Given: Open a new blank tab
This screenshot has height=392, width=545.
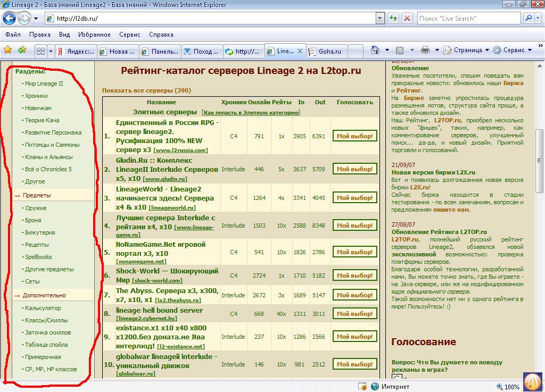Looking at the screenshot, I should coord(355,52).
